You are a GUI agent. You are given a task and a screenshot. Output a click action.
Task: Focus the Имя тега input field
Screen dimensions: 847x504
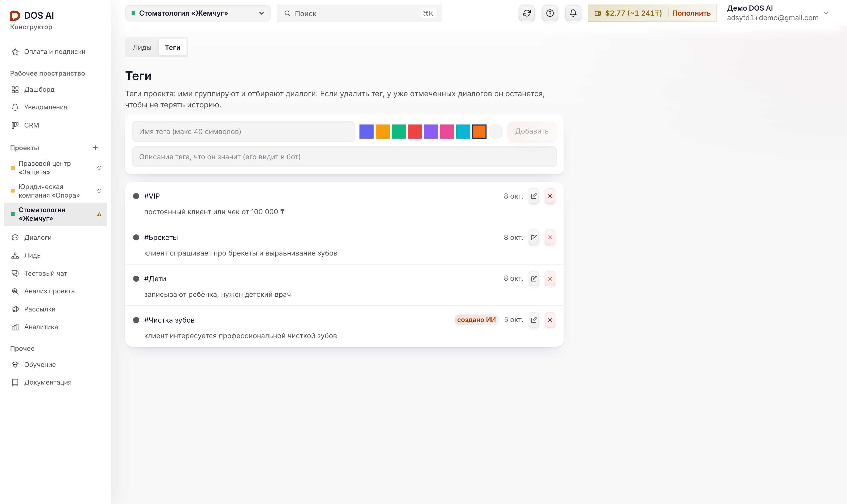(243, 132)
